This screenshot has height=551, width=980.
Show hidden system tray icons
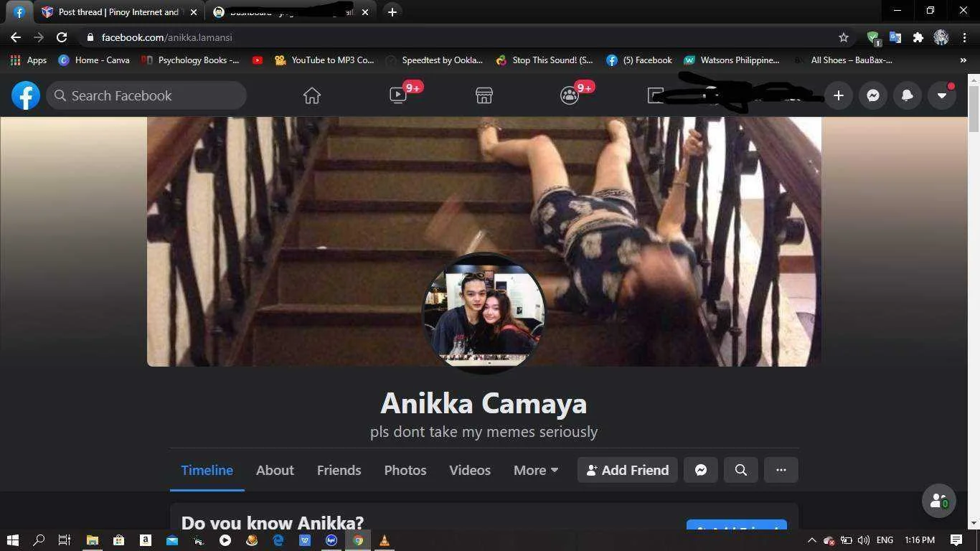tap(811, 540)
